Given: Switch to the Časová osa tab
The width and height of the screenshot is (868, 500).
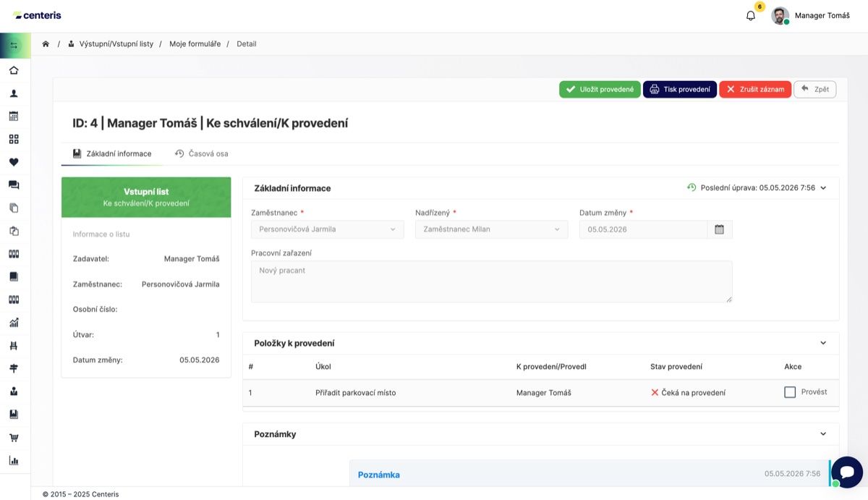Looking at the screenshot, I should (x=202, y=154).
